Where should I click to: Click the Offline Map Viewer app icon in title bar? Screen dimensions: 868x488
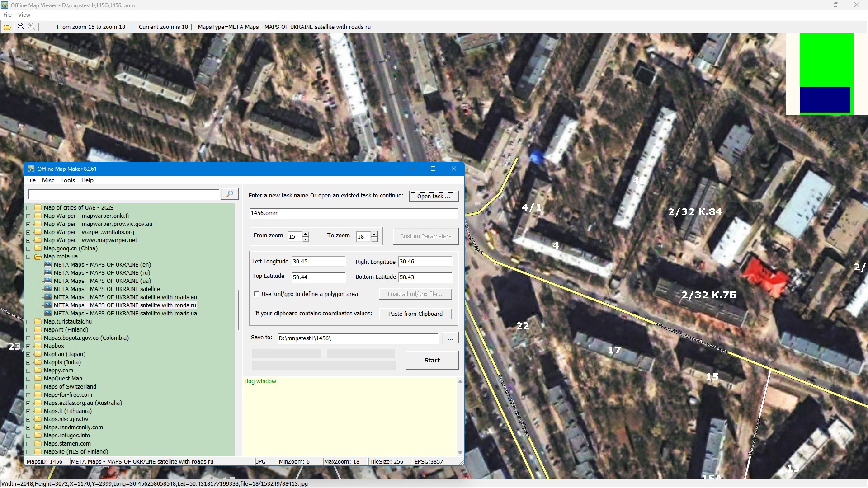tap(5, 5)
